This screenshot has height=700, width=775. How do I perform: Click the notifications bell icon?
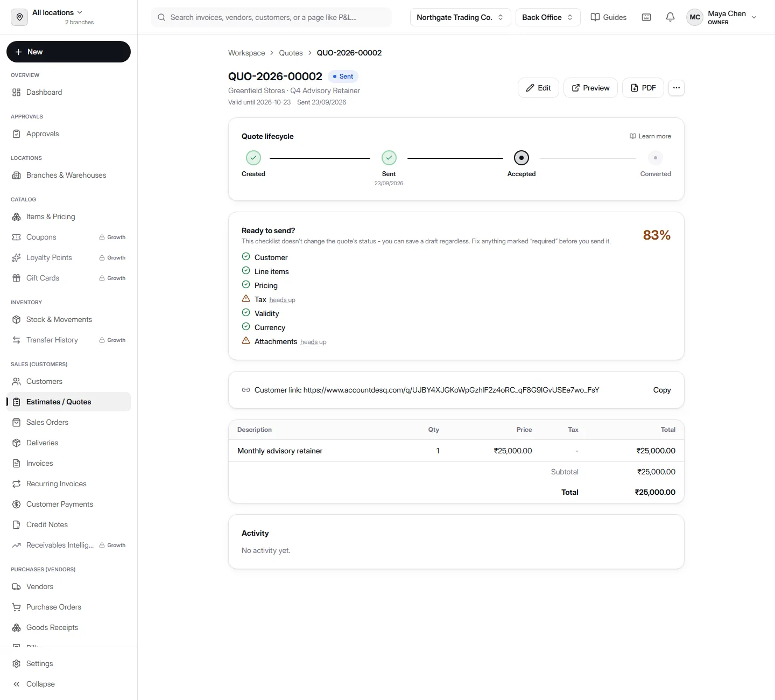tap(670, 17)
